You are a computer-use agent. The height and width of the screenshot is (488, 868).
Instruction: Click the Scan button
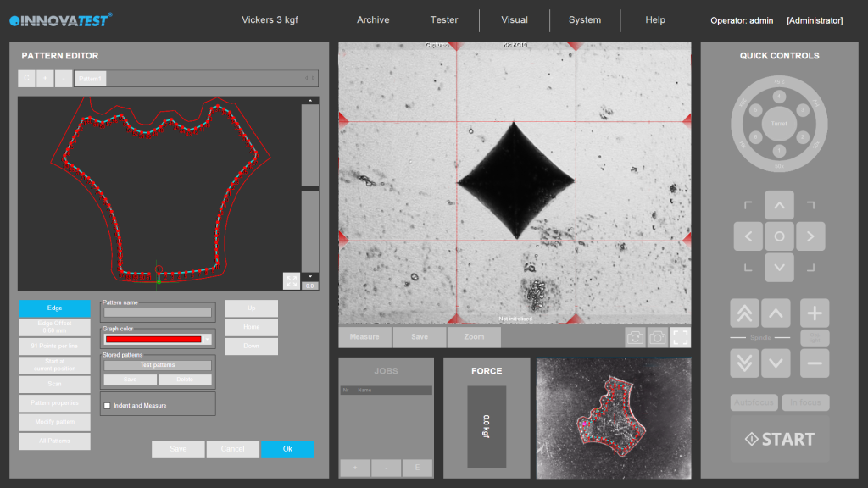point(54,384)
